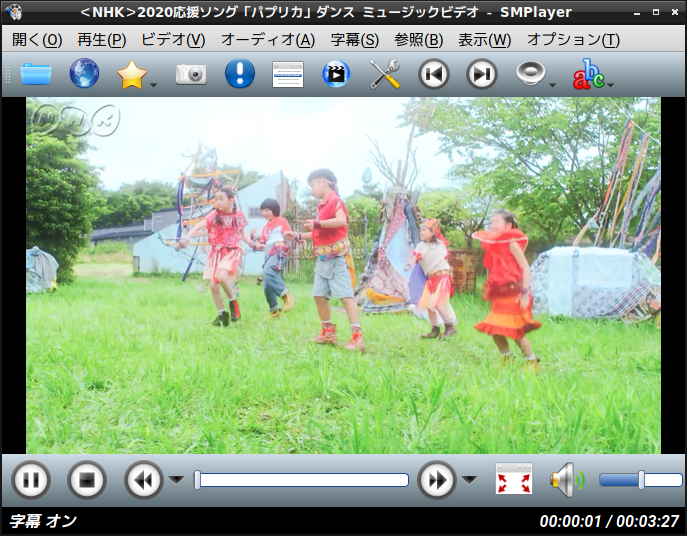Click the video display area
Screen dimensions: 687x536
point(343,275)
